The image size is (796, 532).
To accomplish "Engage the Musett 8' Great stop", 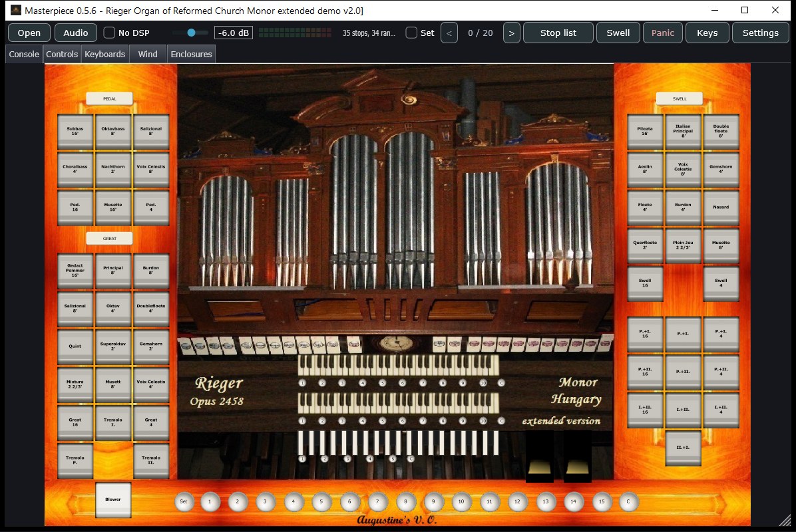I will [113, 385].
